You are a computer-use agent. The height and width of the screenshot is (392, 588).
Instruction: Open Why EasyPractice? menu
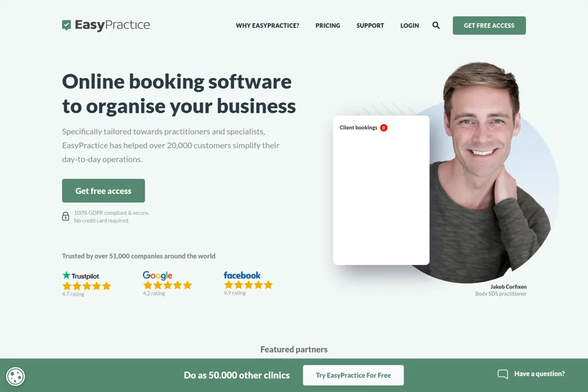pyautogui.click(x=268, y=26)
